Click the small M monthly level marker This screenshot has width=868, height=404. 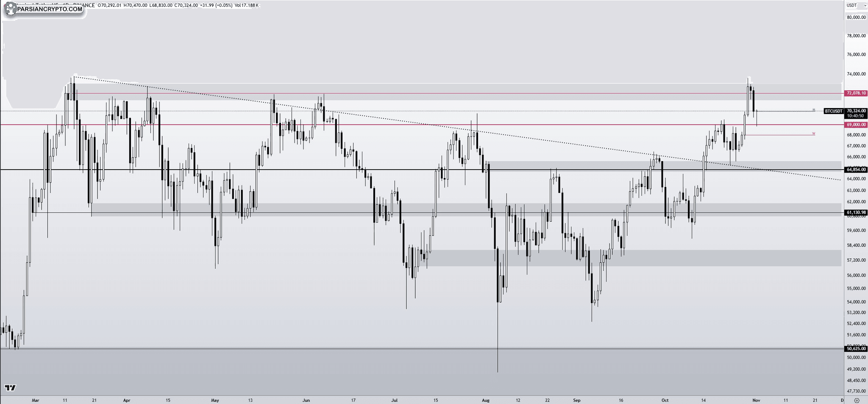coord(813,110)
